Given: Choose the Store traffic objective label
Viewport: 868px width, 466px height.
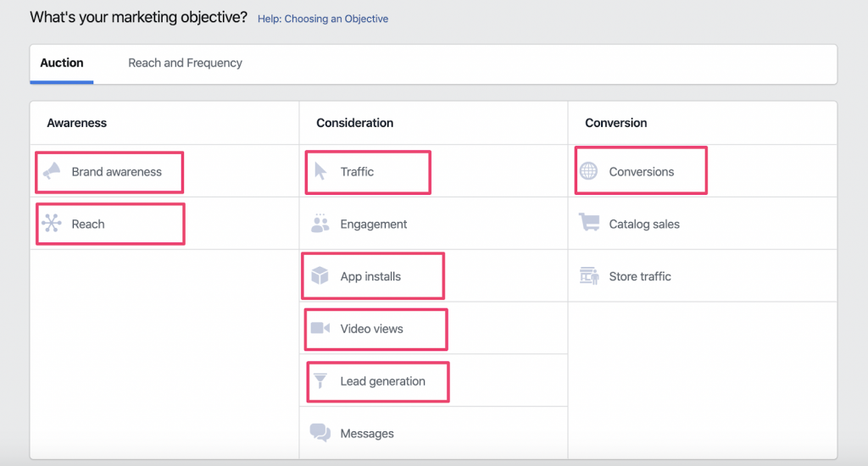Looking at the screenshot, I should (640, 276).
